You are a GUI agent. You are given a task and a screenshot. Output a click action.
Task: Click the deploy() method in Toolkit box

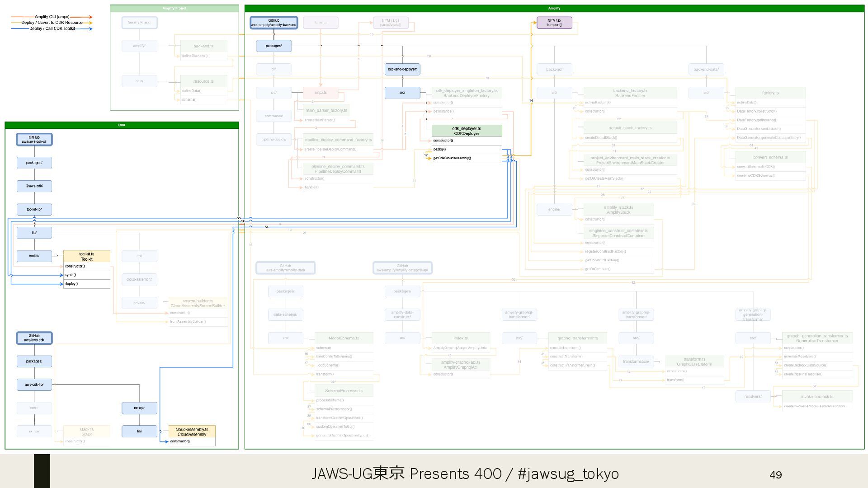(x=71, y=284)
